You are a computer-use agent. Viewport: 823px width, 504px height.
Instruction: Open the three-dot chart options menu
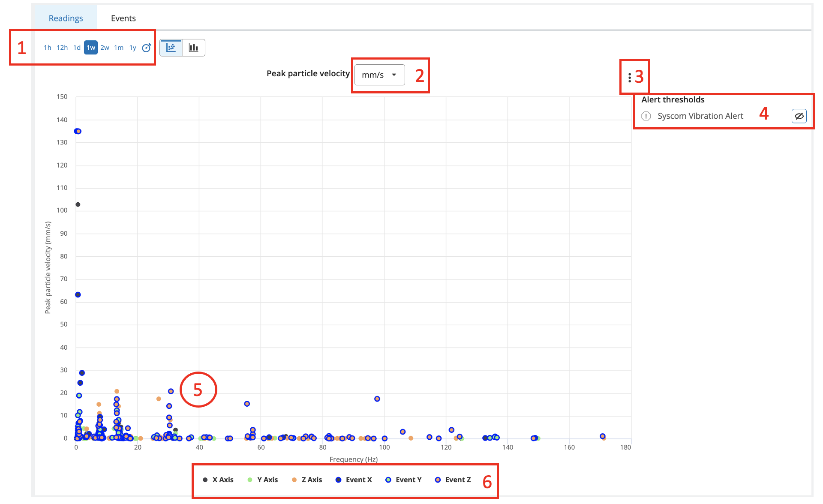pyautogui.click(x=629, y=78)
